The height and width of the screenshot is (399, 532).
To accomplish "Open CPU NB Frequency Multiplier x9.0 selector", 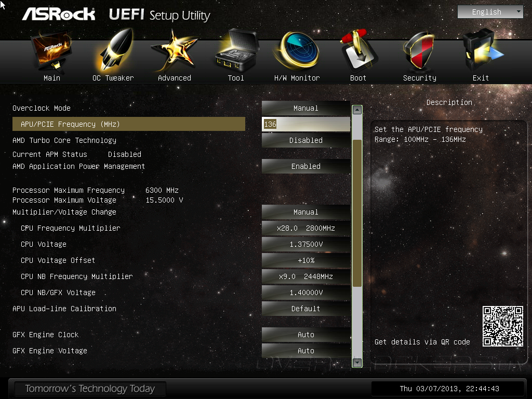I will click(305, 276).
